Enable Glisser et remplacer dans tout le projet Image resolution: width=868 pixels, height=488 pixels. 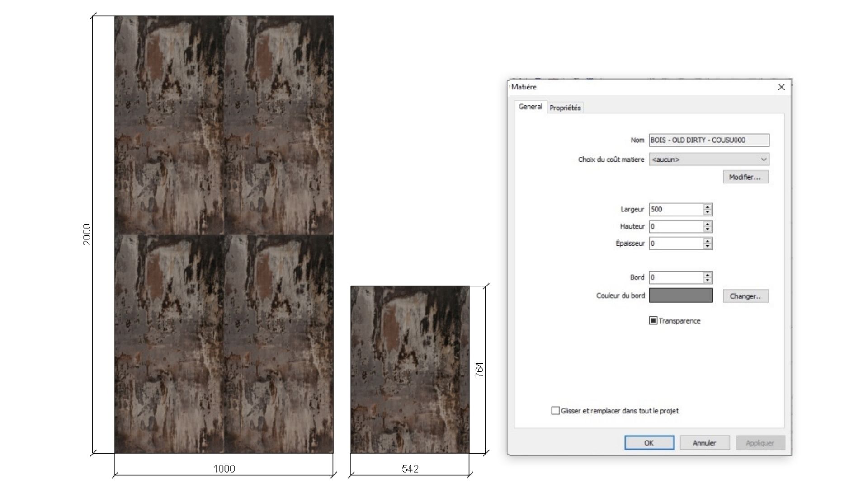[x=556, y=410]
